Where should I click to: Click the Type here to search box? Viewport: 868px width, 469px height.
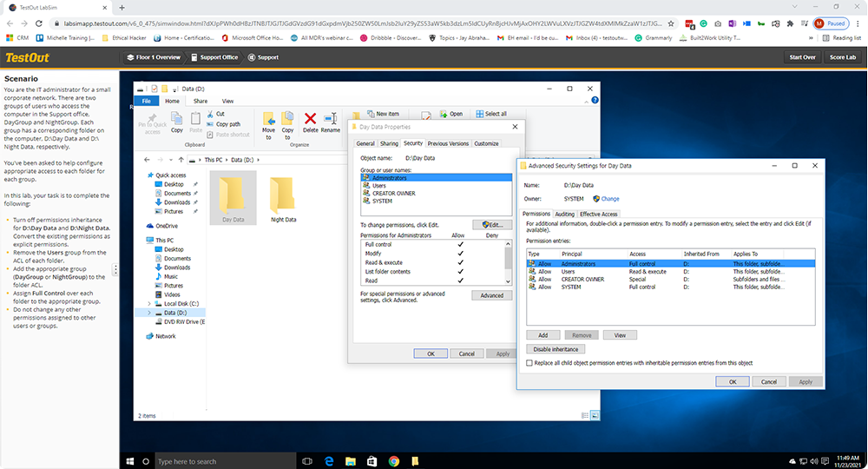pyautogui.click(x=225, y=461)
